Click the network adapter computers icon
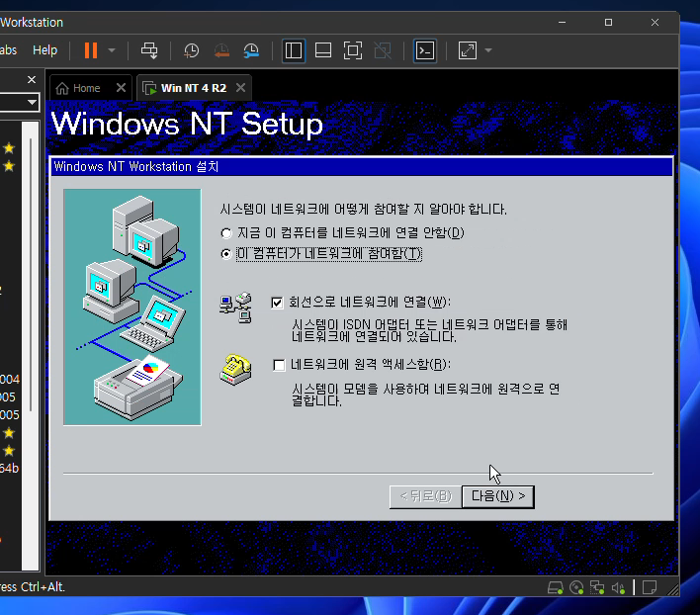Viewport: 700px width, 615px height. (235, 307)
